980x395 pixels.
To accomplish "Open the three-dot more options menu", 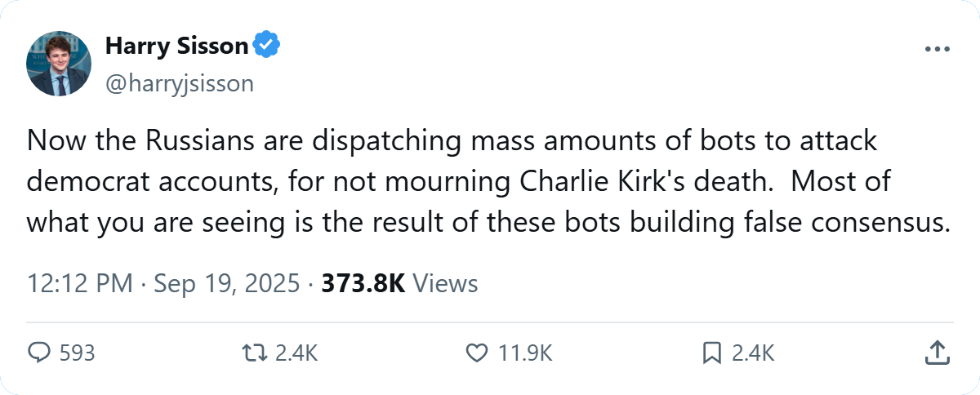I will pos(938,49).
